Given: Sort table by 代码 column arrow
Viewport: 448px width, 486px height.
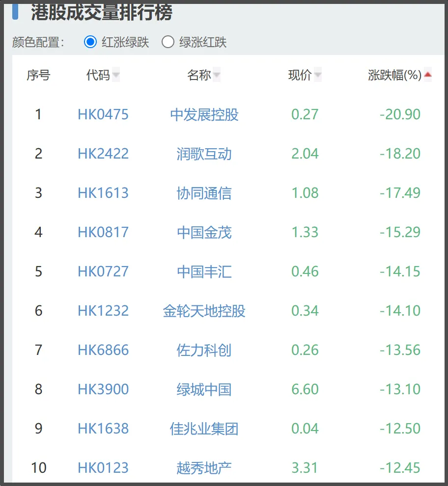Looking at the screenshot, I should [x=116, y=75].
